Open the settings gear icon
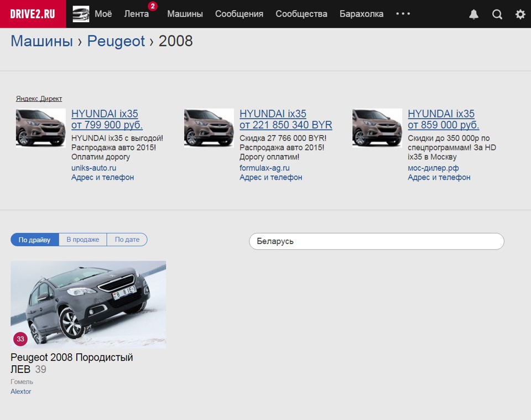The image size is (531, 420). click(x=520, y=14)
